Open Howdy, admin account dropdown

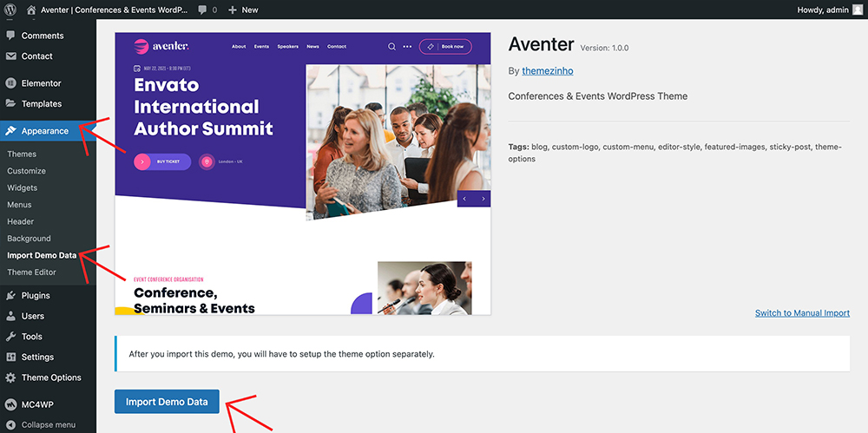[x=823, y=10]
